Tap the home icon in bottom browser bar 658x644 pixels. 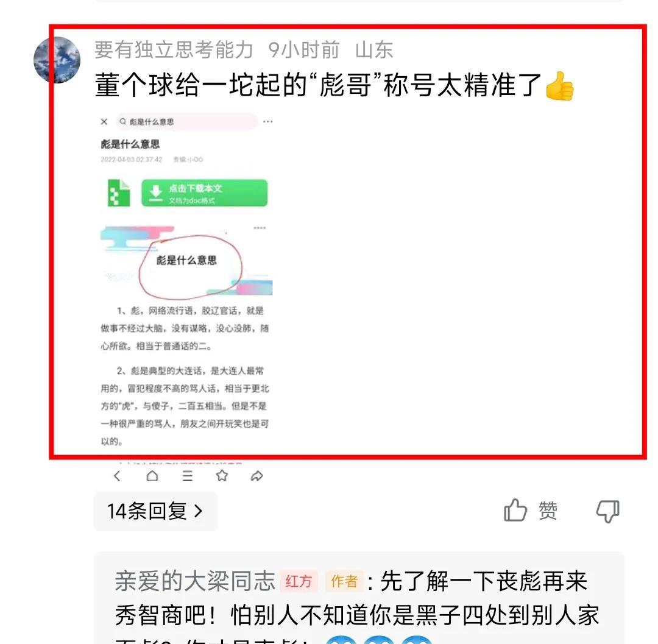(152, 476)
